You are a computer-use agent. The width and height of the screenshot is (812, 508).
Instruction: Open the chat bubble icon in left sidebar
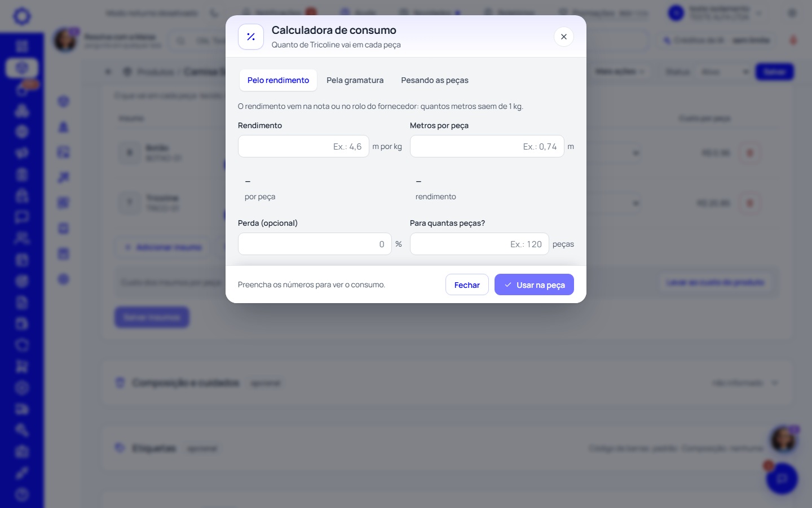[22, 217]
